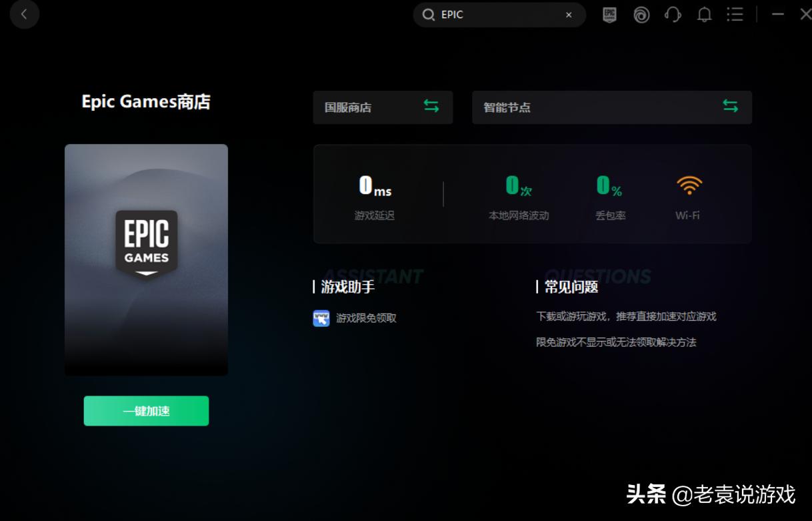Open customer support headset icon
812x521 pixels.
673,15
